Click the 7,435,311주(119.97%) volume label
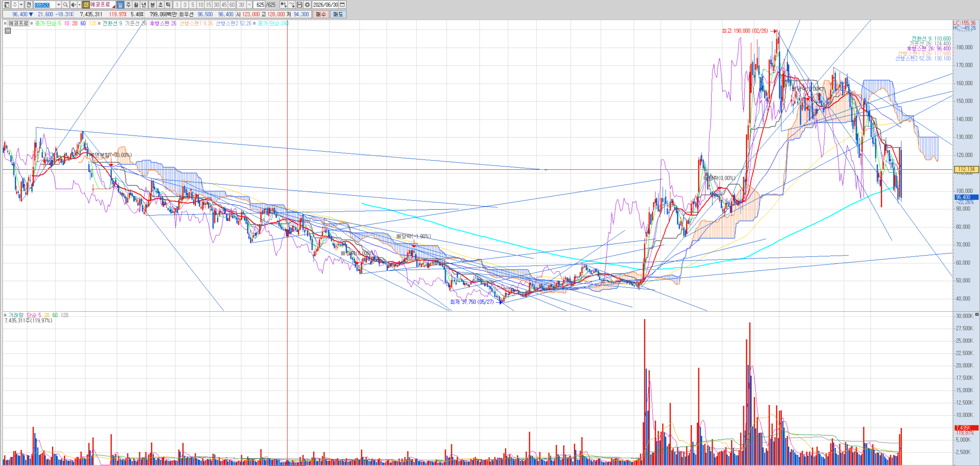The height and width of the screenshot is (466, 980). pos(29,320)
